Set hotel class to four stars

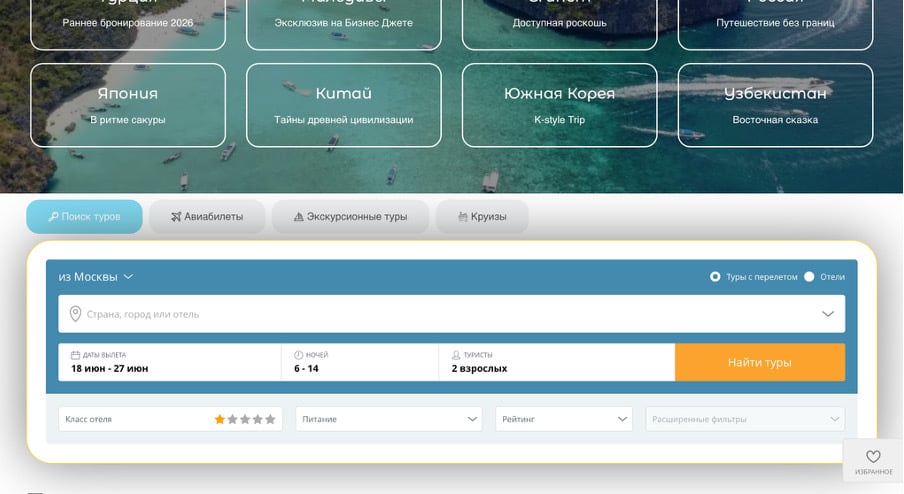coord(258,419)
